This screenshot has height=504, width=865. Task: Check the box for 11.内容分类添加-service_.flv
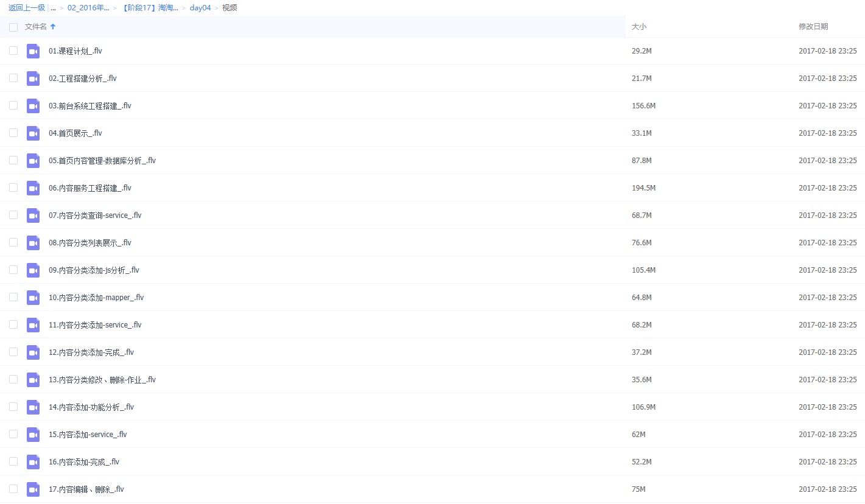[x=13, y=324]
